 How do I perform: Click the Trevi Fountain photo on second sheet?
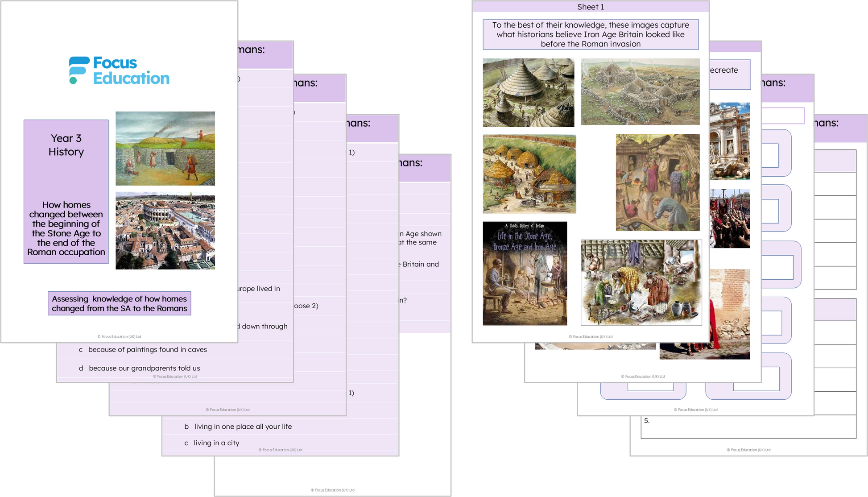pos(730,141)
